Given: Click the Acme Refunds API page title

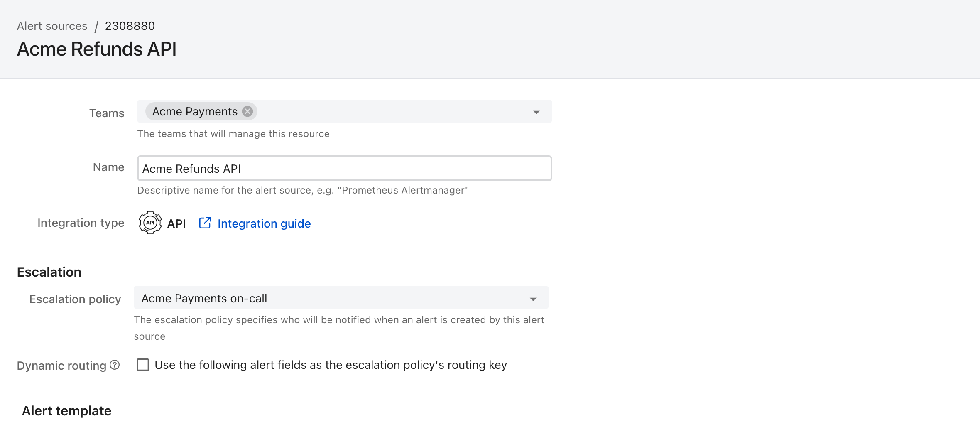Looking at the screenshot, I should coord(97,49).
